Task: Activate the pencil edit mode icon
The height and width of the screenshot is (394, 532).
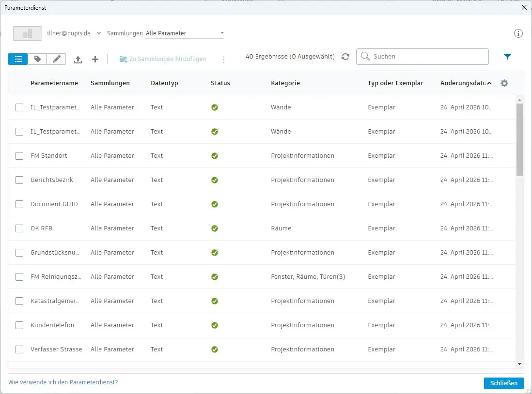Action: 56,59
